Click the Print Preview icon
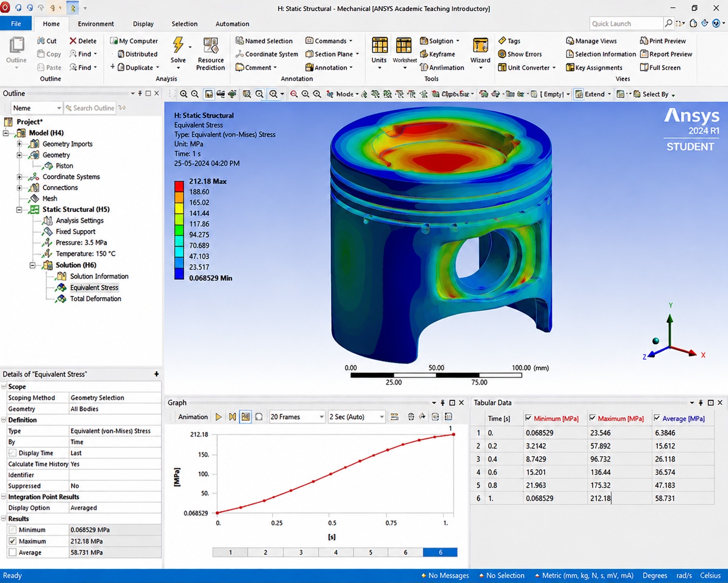The height and width of the screenshot is (583, 728). tap(644, 41)
